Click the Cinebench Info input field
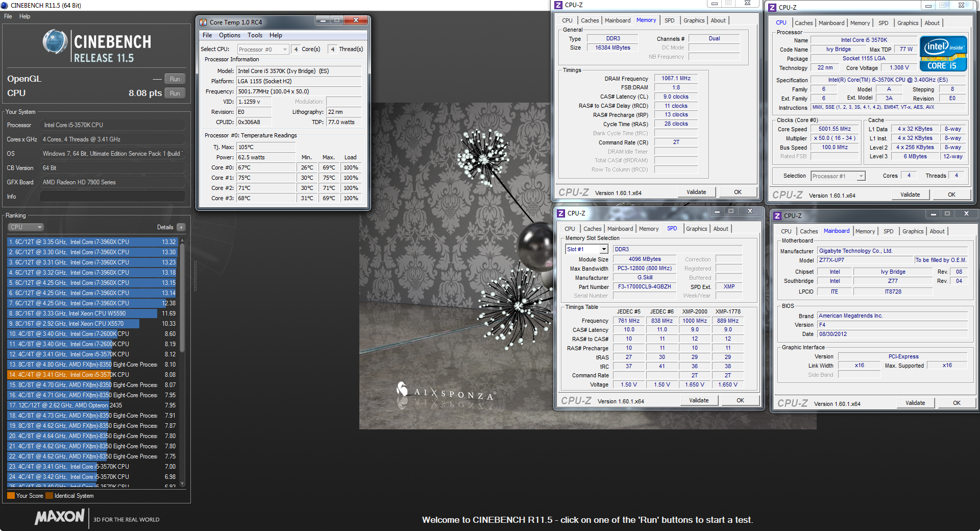Image resolution: width=980 pixels, height=531 pixels. tap(112, 197)
